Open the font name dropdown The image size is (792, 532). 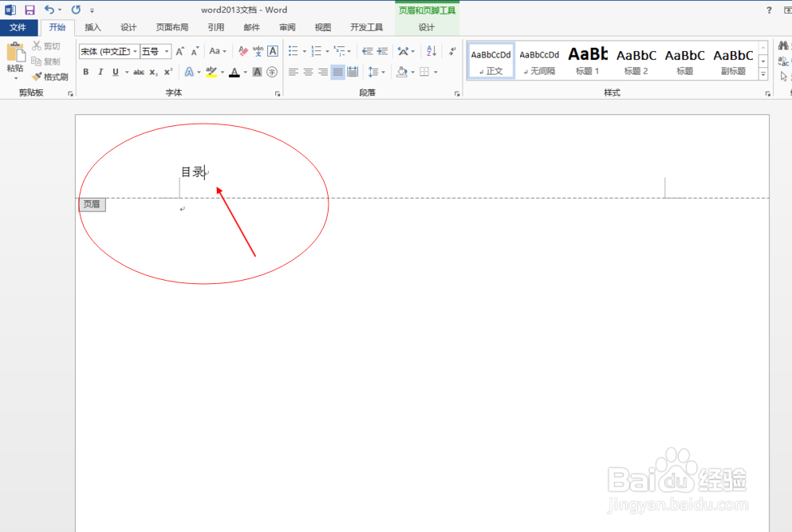coord(135,51)
